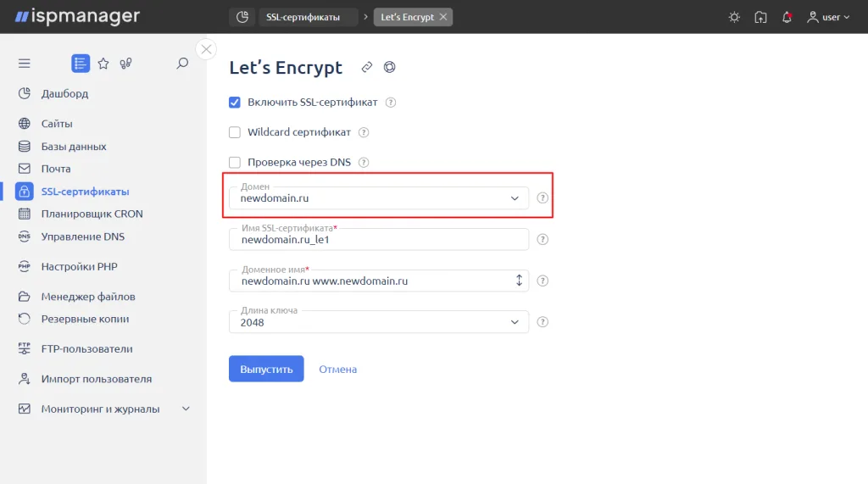Show help for Проверка через DNS
868x484 pixels.
(x=364, y=162)
